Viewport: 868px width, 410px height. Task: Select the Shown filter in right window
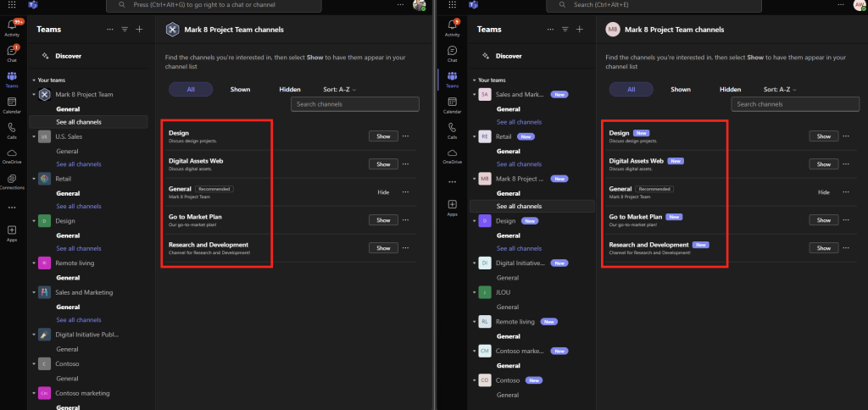681,90
